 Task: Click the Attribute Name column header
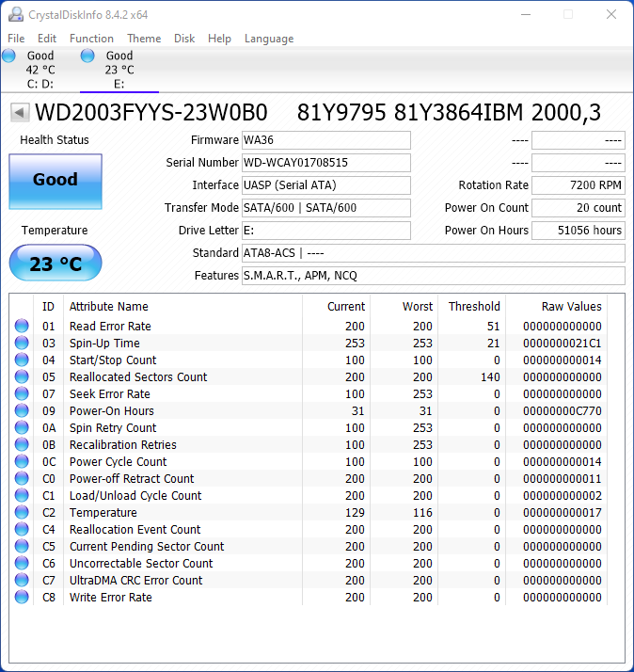tap(108, 307)
